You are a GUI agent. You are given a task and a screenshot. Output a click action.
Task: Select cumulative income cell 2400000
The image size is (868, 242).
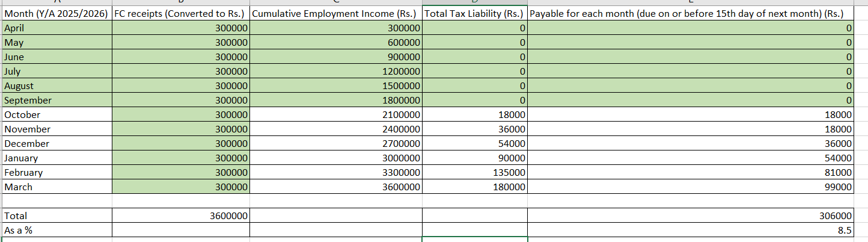pos(336,129)
